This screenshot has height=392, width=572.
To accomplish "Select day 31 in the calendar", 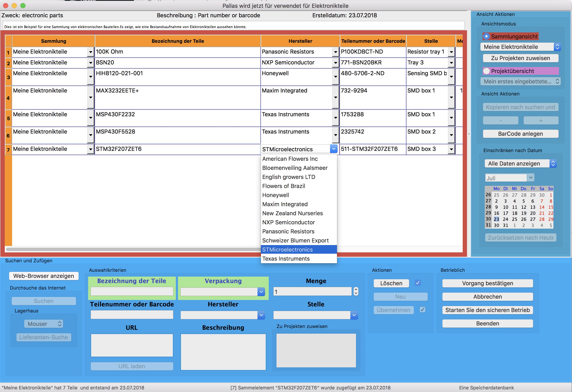I will click(x=505, y=225).
